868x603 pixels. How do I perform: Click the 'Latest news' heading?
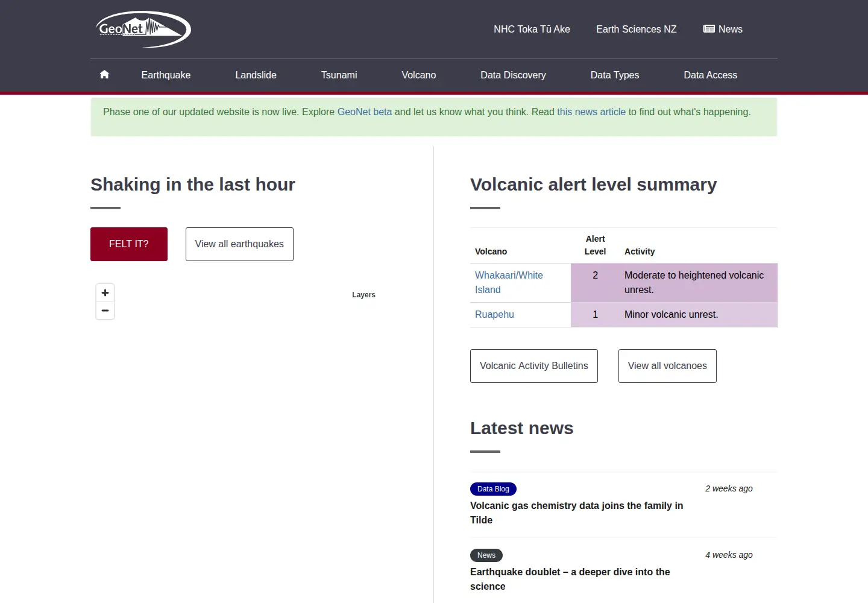(x=522, y=428)
